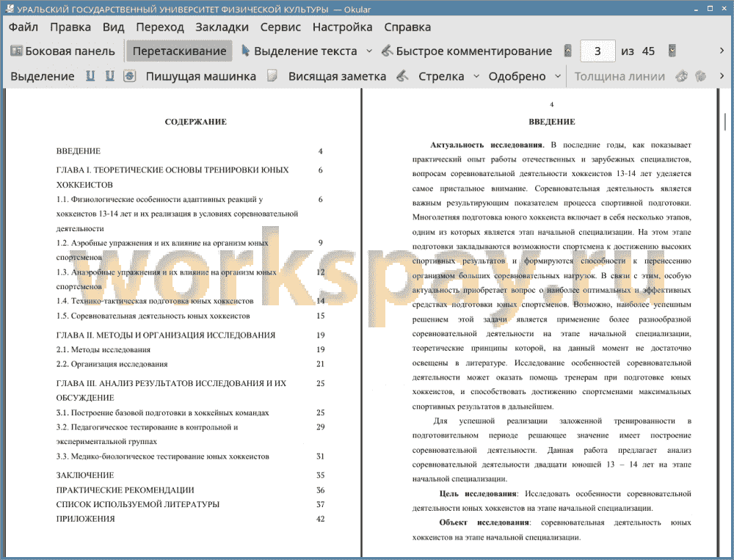734x560 pixels.
Task: Select the squiggly underline icon beside the strikeout icon
Action: 110,76
